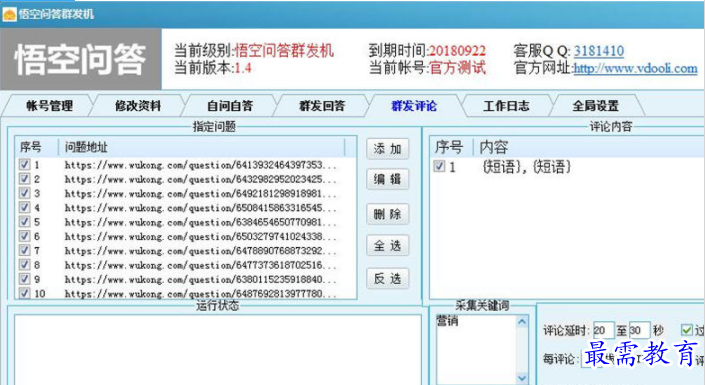The height and width of the screenshot is (385, 706).
Task: Click inside the 运行状态 log area
Action: pyautogui.click(x=217, y=350)
